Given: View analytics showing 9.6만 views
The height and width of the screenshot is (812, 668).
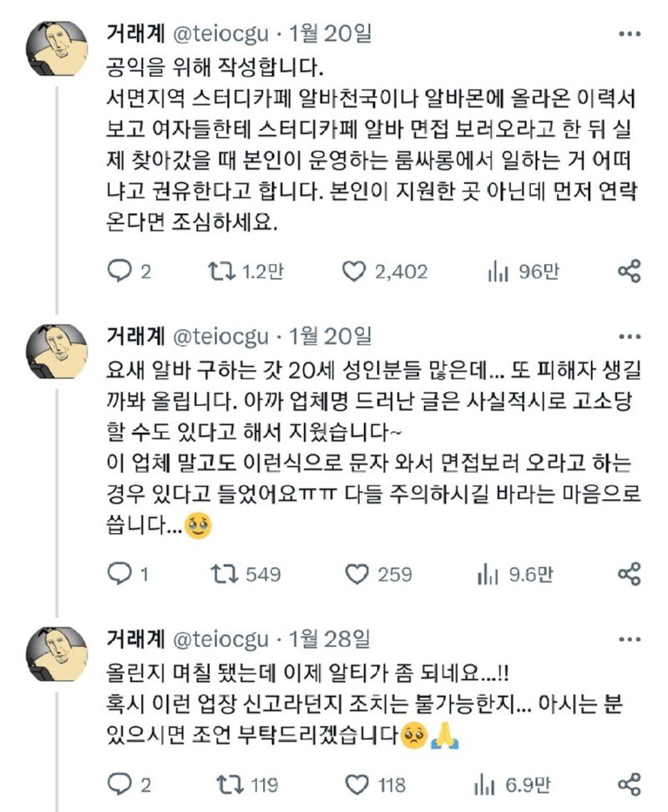Looking at the screenshot, I should tap(488, 573).
